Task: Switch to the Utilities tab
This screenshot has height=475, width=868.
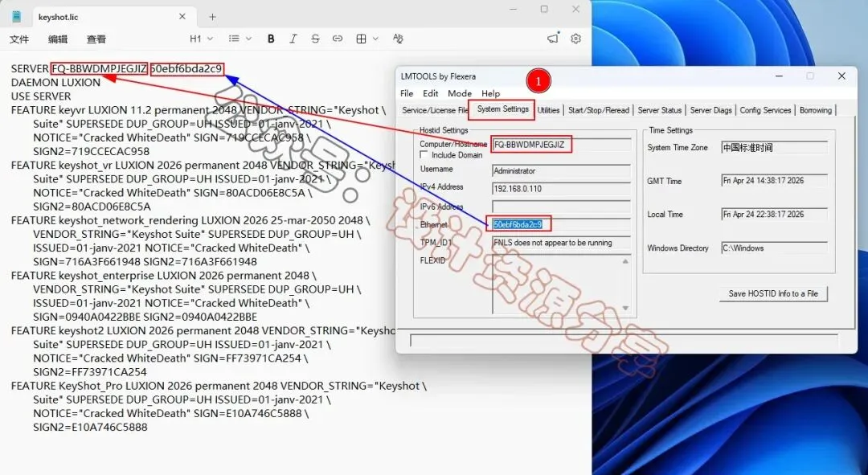Action: tap(549, 110)
